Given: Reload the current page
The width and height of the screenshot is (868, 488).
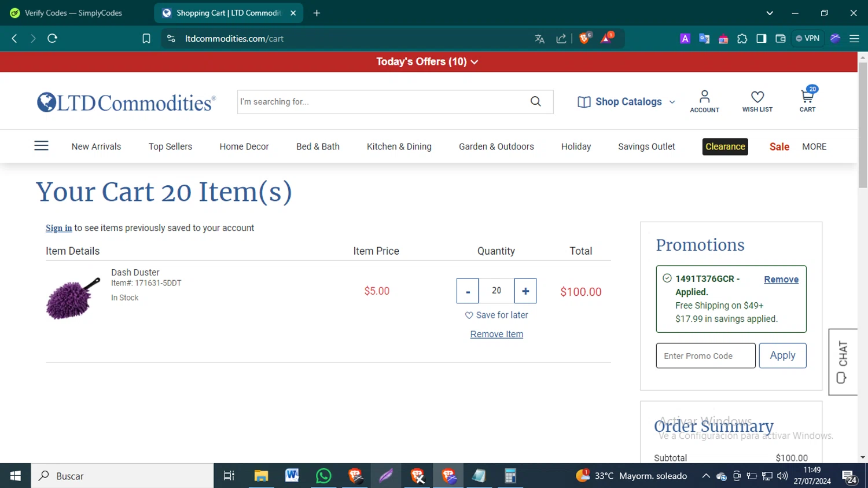Looking at the screenshot, I should tap(52, 38).
